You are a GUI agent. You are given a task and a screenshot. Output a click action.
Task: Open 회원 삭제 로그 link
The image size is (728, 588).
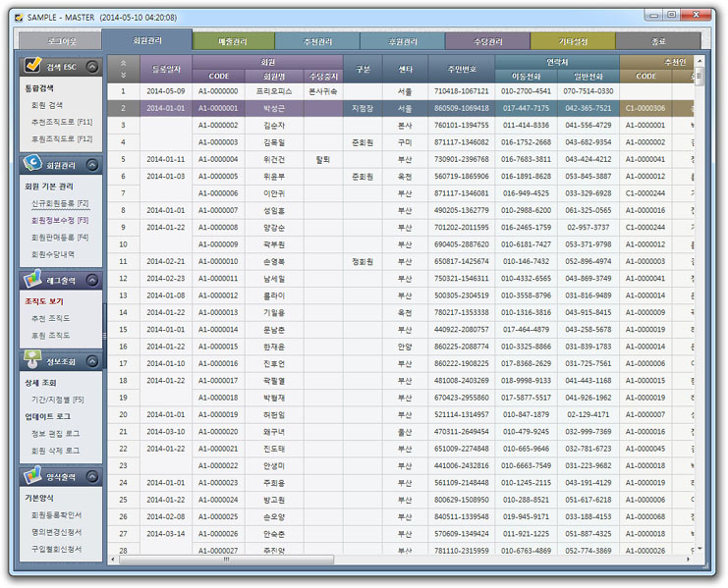click(55, 451)
